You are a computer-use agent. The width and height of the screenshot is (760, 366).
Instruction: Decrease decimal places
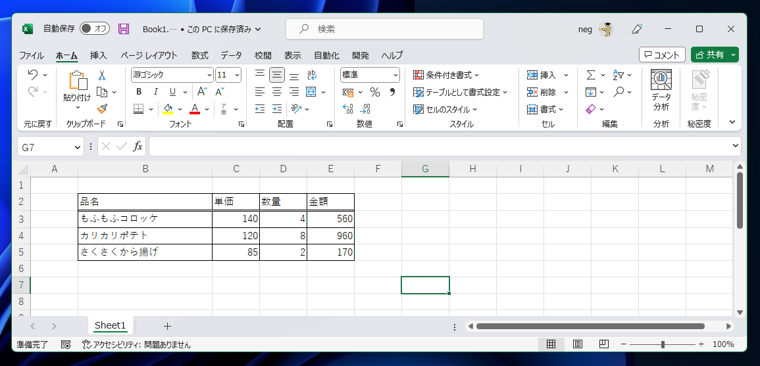click(366, 109)
